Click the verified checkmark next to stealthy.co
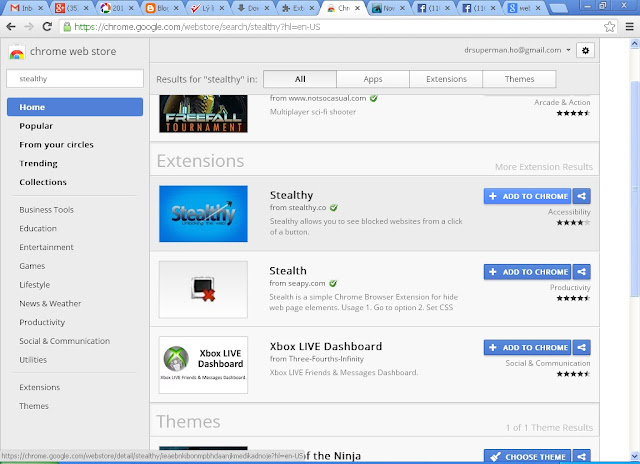The image size is (640, 464). coord(334,208)
